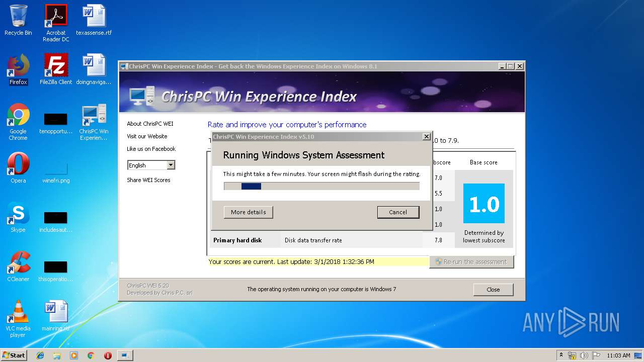Click Rate and improve performance heading
This screenshot has width=644, height=362.
[287, 125]
